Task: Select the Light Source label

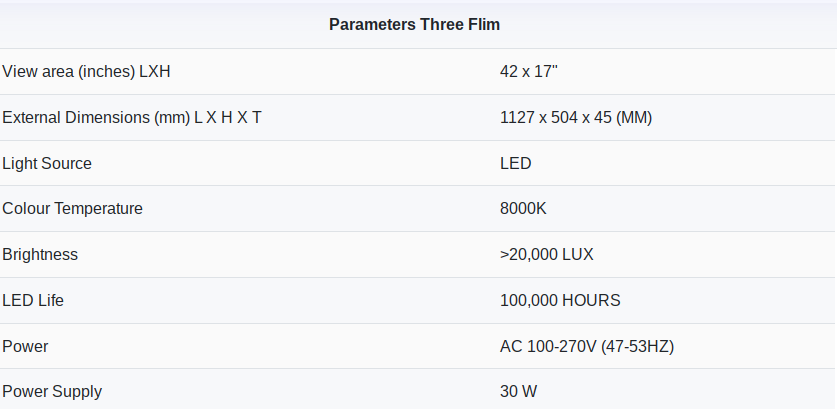Action: tap(47, 163)
